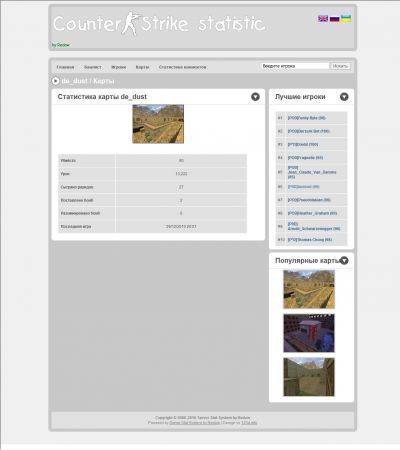
Task: Open the #9 Arnold_Schwarzenegger player link
Action: 314,226
